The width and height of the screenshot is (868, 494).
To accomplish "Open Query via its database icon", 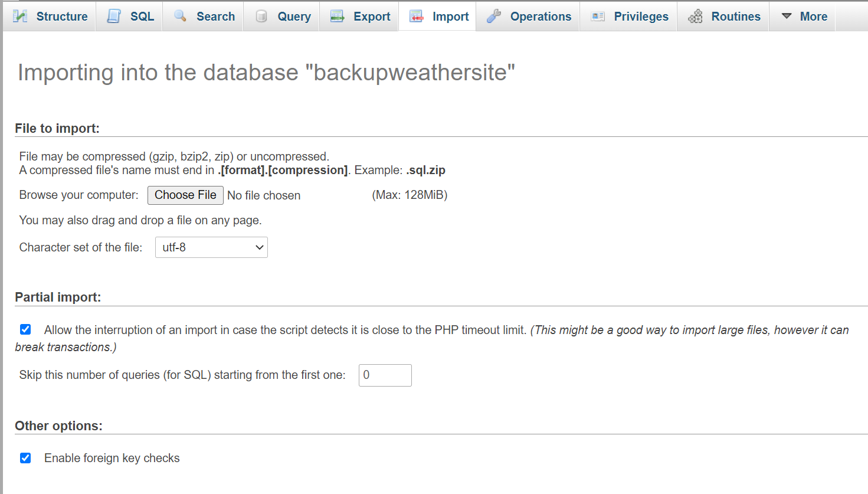I will 260,16.
